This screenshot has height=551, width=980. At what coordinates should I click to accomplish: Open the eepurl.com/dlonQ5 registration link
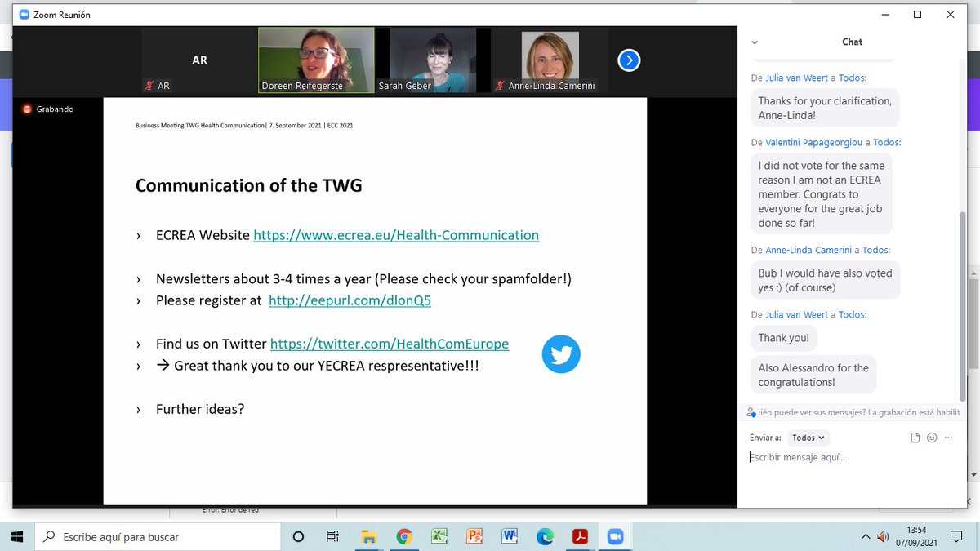click(350, 300)
